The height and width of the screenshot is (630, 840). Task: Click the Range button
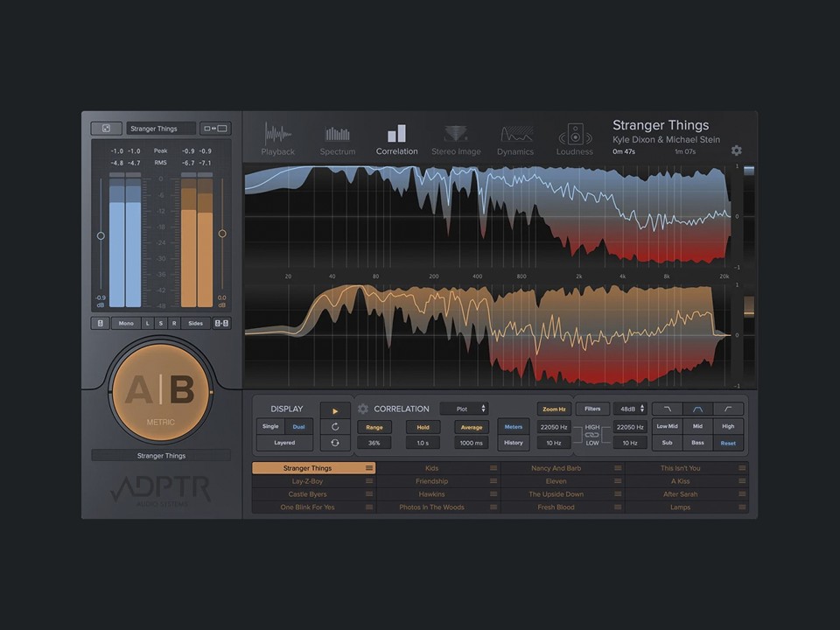click(x=374, y=427)
